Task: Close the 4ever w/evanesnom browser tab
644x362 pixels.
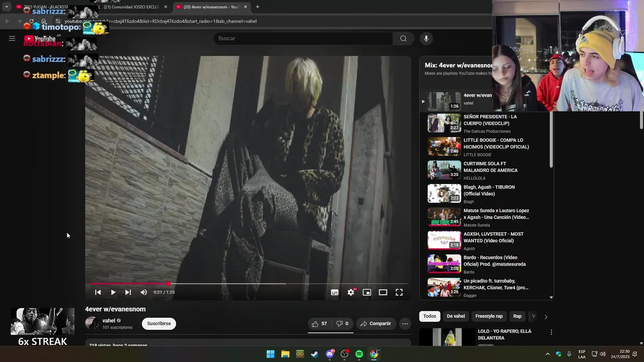Action: [x=246, y=7]
